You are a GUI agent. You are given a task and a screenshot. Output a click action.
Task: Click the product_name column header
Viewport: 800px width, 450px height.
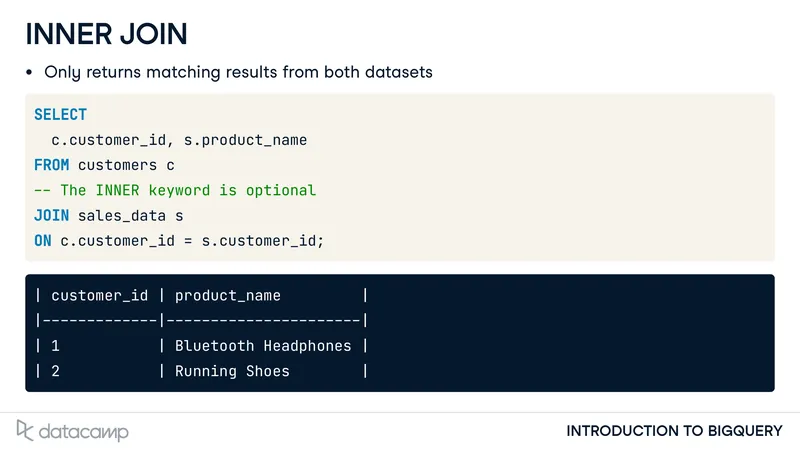[x=228, y=296]
